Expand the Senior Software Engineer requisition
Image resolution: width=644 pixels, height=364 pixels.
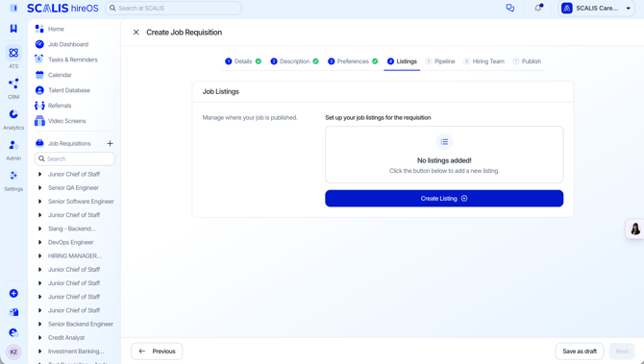coord(39,202)
